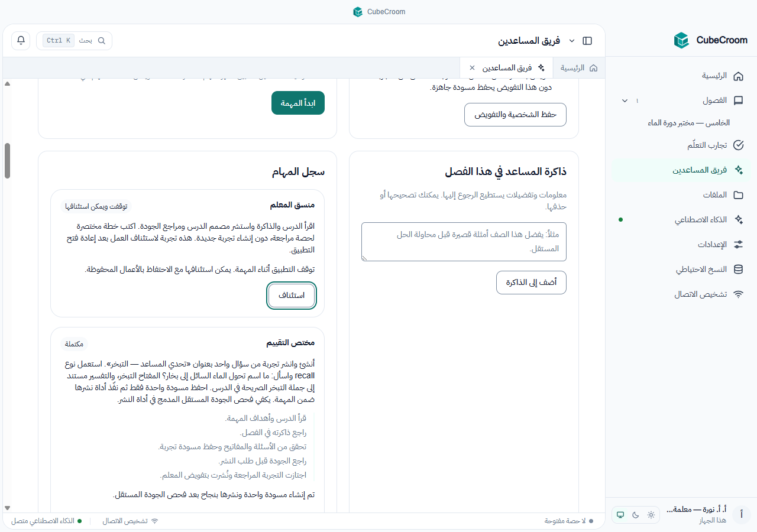
Task: Open the فريق المساعدين title dropdown
Action: 572,41
